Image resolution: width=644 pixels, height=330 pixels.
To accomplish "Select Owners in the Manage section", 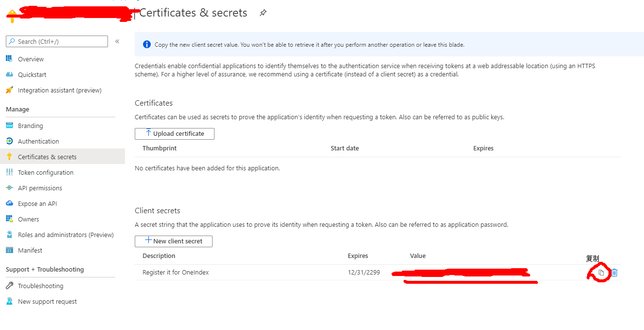I will point(28,219).
